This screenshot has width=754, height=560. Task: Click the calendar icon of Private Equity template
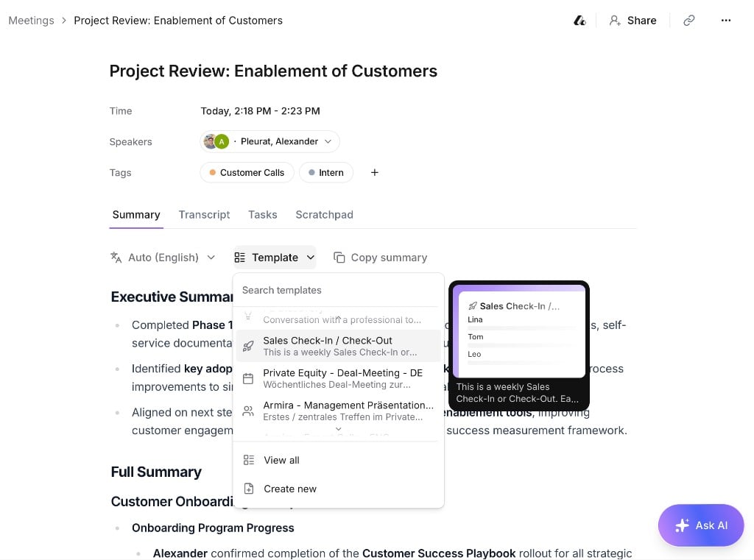click(248, 379)
